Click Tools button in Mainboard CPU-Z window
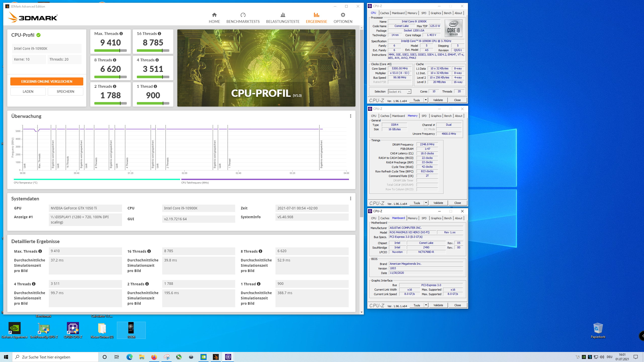The image size is (644, 362). [x=417, y=305]
